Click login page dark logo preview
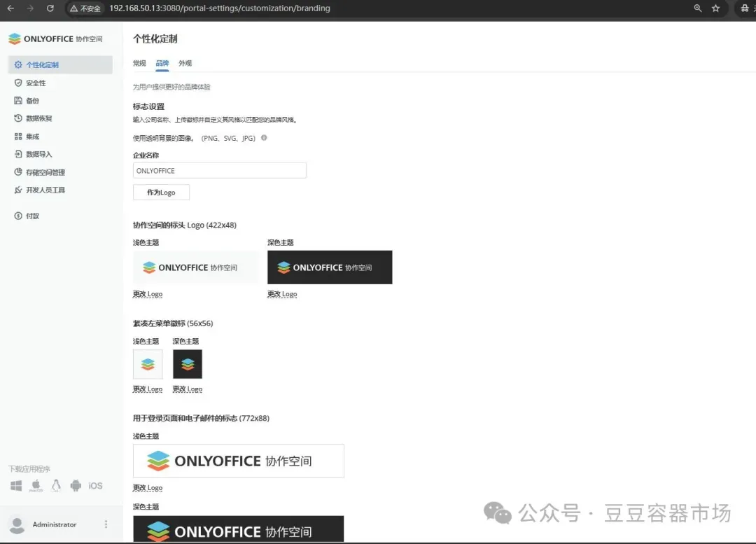This screenshot has width=756, height=544. (x=239, y=529)
